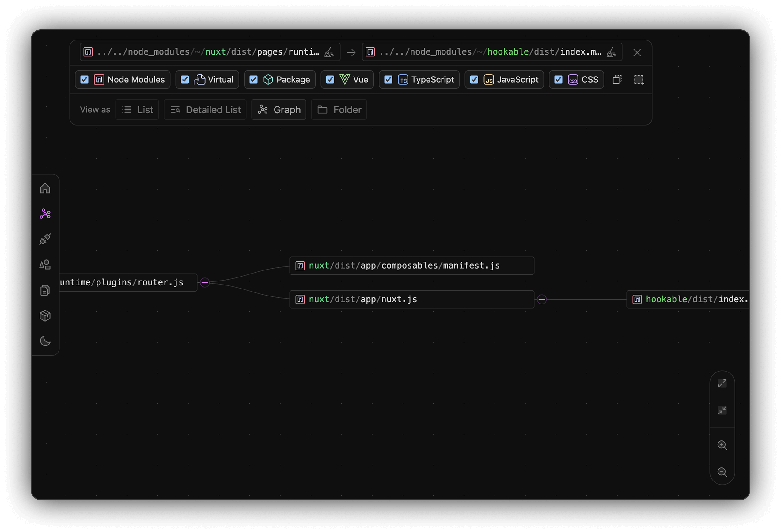
Task: Disable the Vue file filter
Action: pyautogui.click(x=330, y=80)
